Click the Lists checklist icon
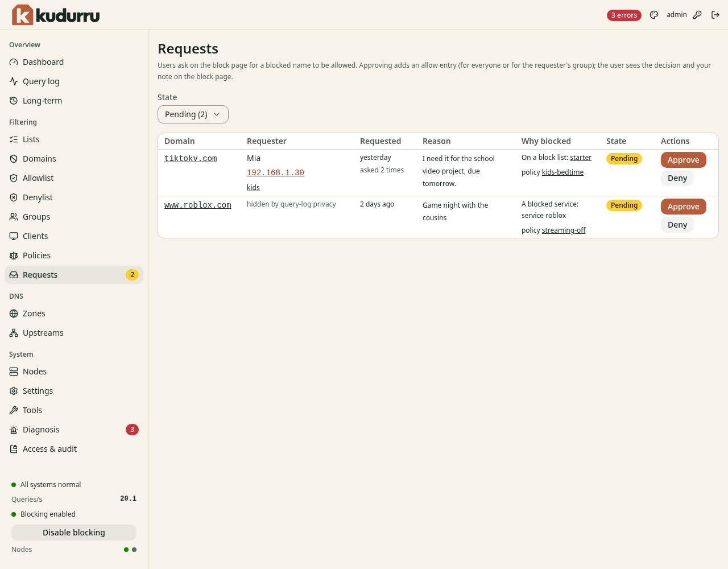The image size is (728, 569). click(x=14, y=139)
